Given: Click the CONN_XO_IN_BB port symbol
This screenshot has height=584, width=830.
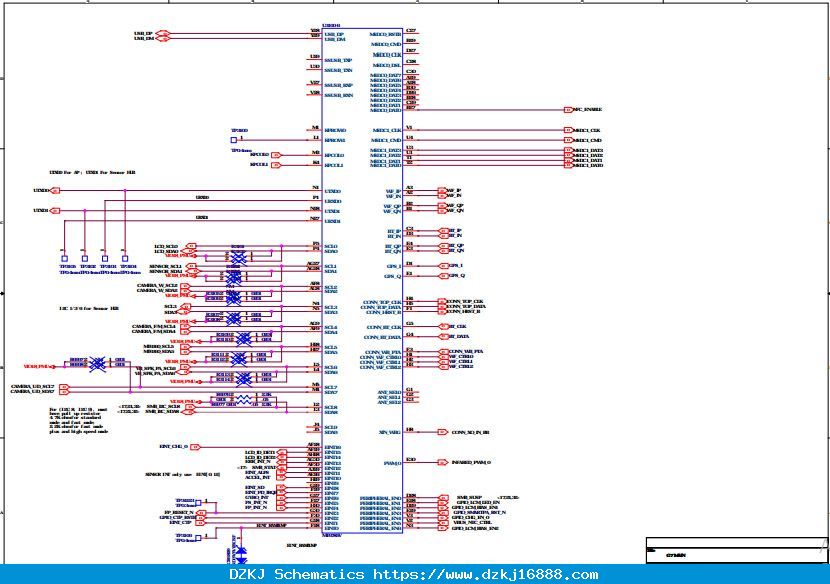Looking at the screenshot, I should coord(443,432).
